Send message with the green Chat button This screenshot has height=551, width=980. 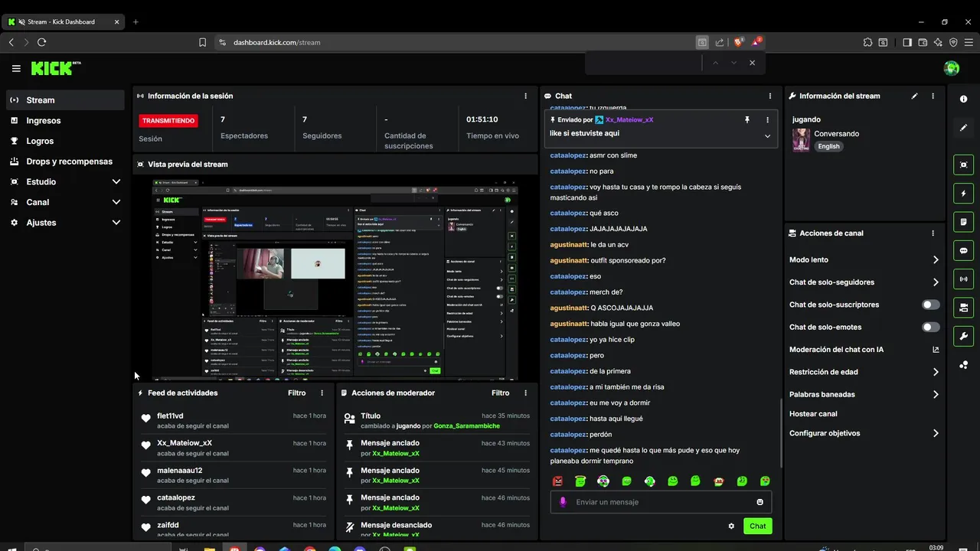tap(757, 527)
